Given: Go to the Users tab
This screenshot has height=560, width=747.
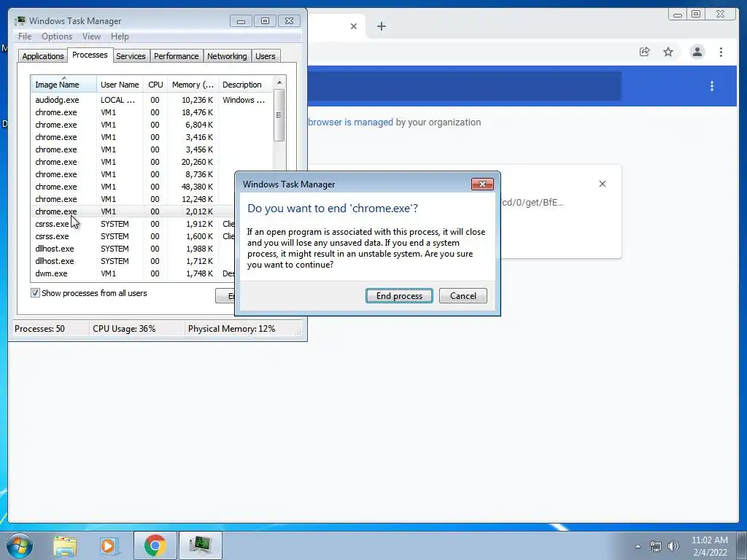Looking at the screenshot, I should (x=266, y=56).
